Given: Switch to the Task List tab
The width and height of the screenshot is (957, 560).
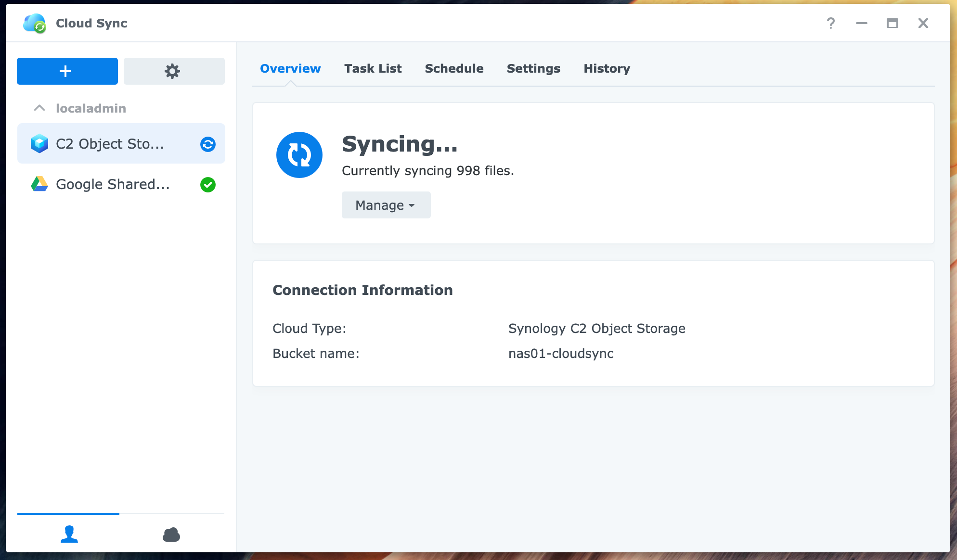Looking at the screenshot, I should click(373, 68).
